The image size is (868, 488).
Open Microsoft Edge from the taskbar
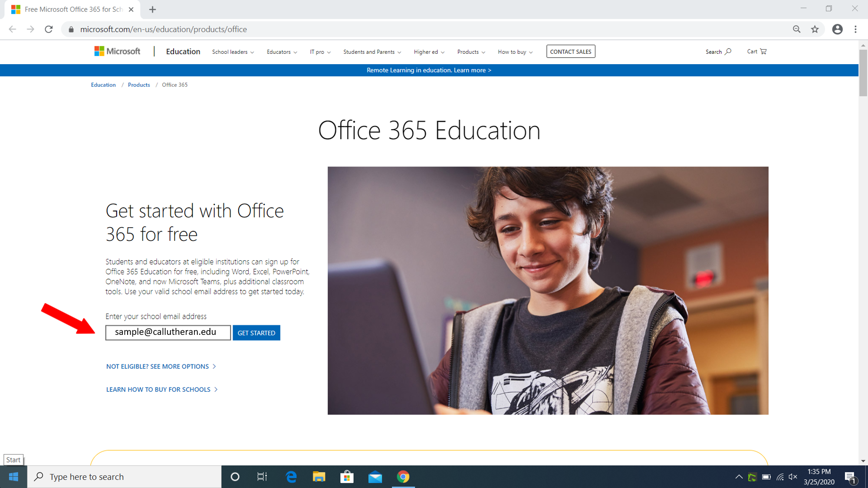point(291,477)
